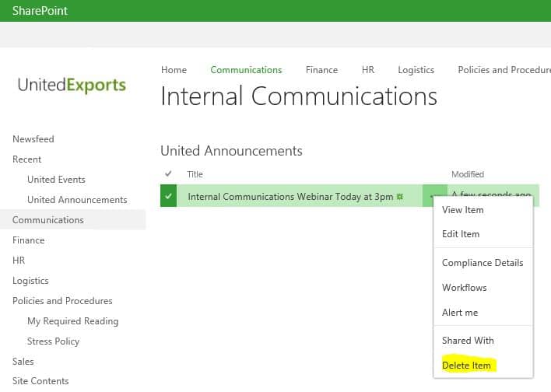Click the green new-item badge beside the title

click(400, 197)
